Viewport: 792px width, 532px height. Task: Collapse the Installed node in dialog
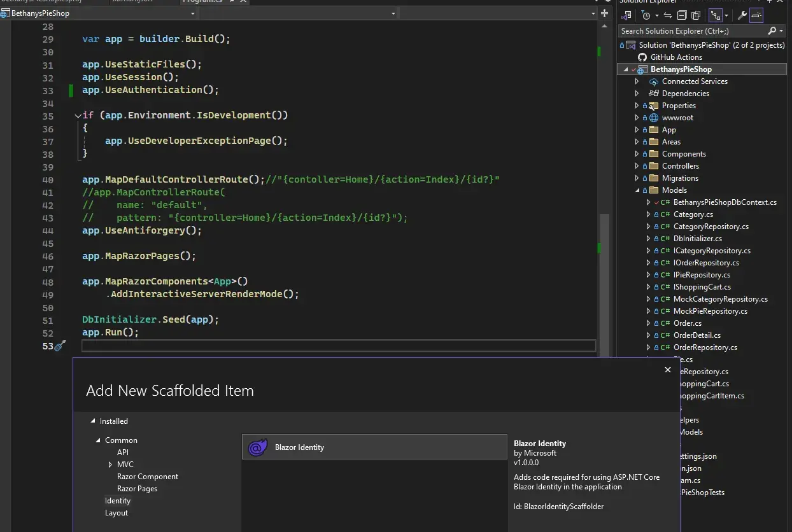(93, 421)
